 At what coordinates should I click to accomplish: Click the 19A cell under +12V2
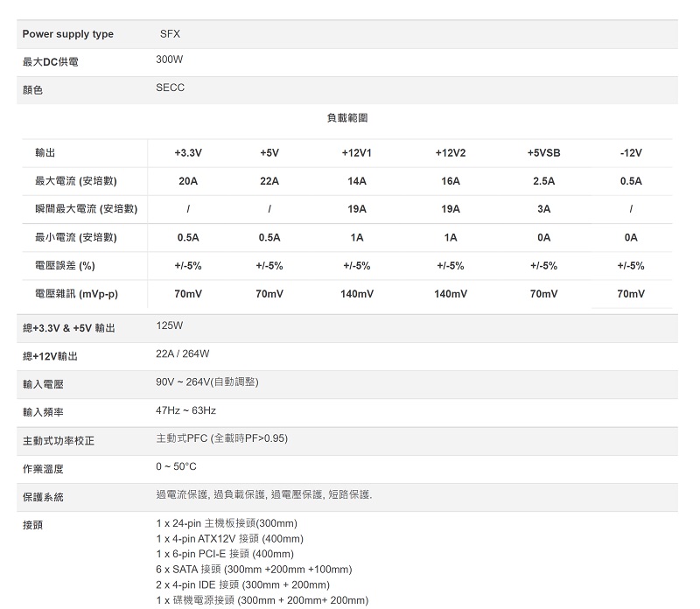451,209
